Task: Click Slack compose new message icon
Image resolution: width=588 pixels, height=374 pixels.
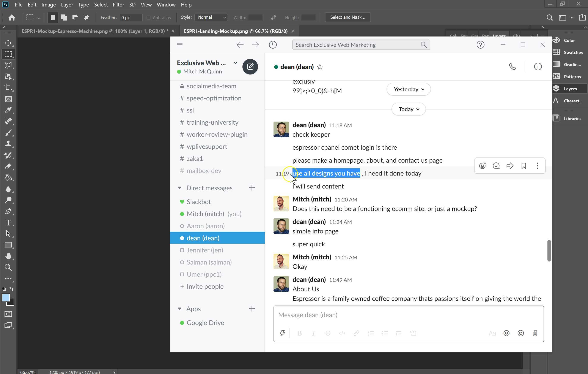Action: click(250, 67)
